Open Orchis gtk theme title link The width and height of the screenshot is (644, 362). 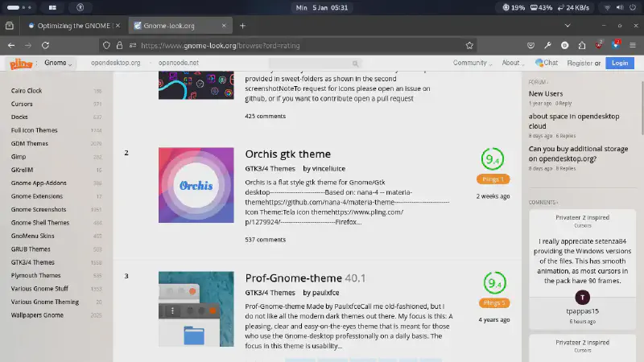tap(287, 154)
